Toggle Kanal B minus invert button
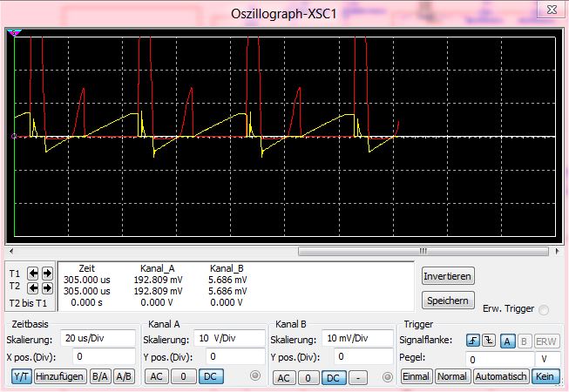 [358, 378]
